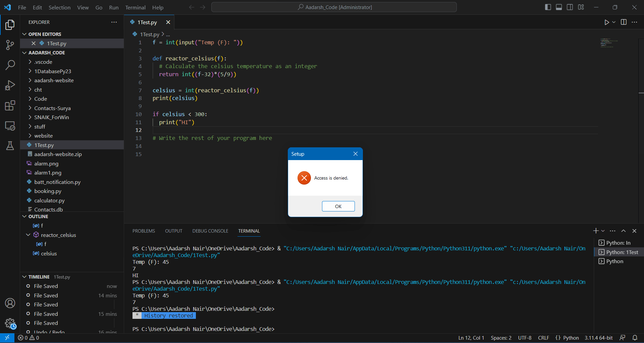644x343 pixels.
Task: Open the Accounts menu icon
Action: pos(10,303)
